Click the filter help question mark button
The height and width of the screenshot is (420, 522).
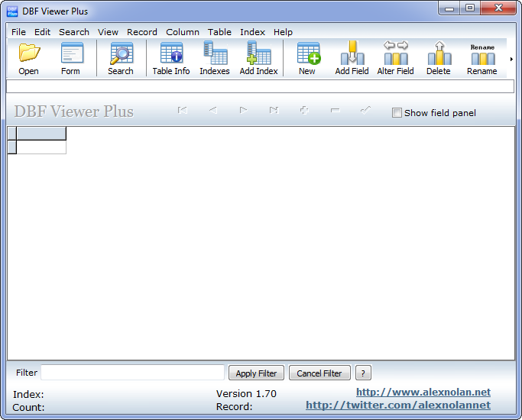(363, 373)
